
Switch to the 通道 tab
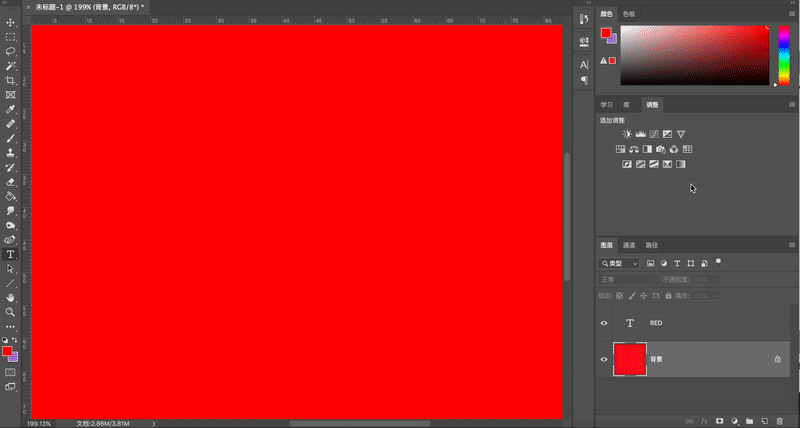click(x=629, y=245)
